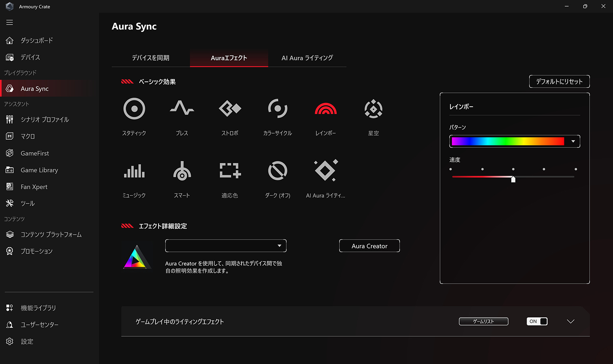Open the ゲームリスト game list button
613x364 pixels.
pyautogui.click(x=483, y=322)
